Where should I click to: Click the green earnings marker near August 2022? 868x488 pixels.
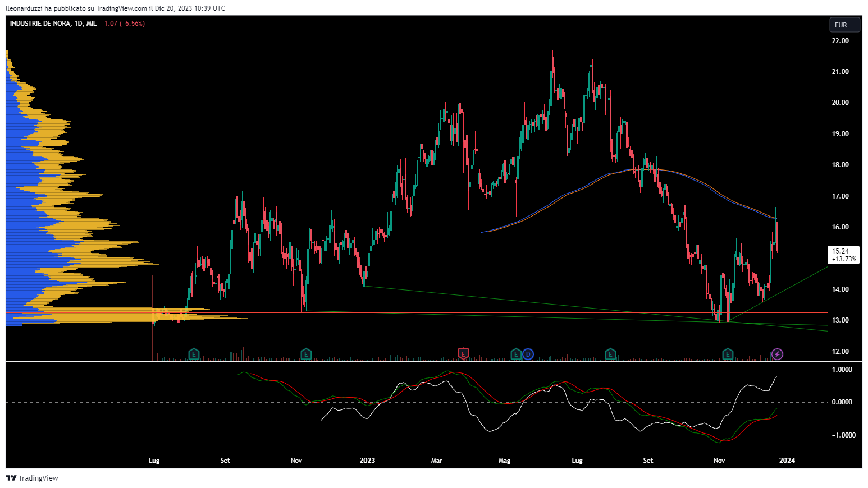(194, 354)
